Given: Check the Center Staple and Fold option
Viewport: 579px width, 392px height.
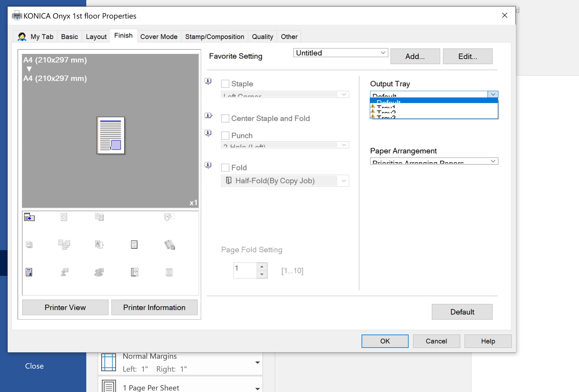Looking at the screenshot, I should point(225,118).
